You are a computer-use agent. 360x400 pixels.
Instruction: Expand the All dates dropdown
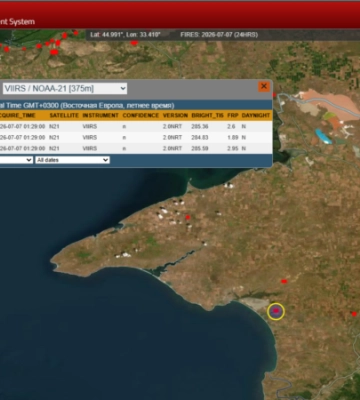click(72, 160)
